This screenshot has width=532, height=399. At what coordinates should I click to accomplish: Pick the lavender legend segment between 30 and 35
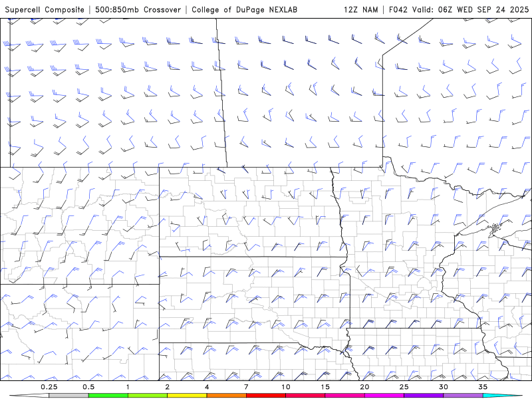(463, 396)
